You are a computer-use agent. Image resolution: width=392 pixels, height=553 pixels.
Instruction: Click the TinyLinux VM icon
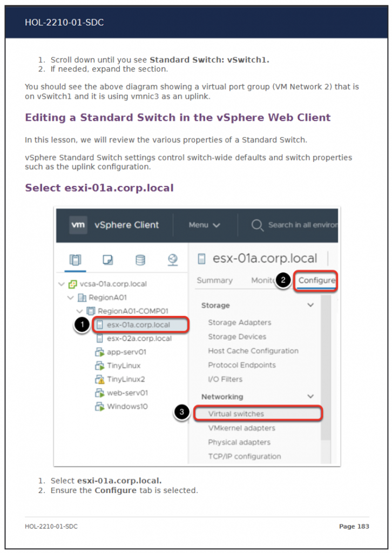(x=100, y=366)
